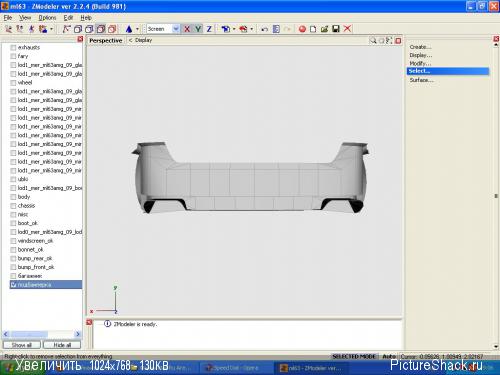Switch to edges editing level

[x=20, y=29]
